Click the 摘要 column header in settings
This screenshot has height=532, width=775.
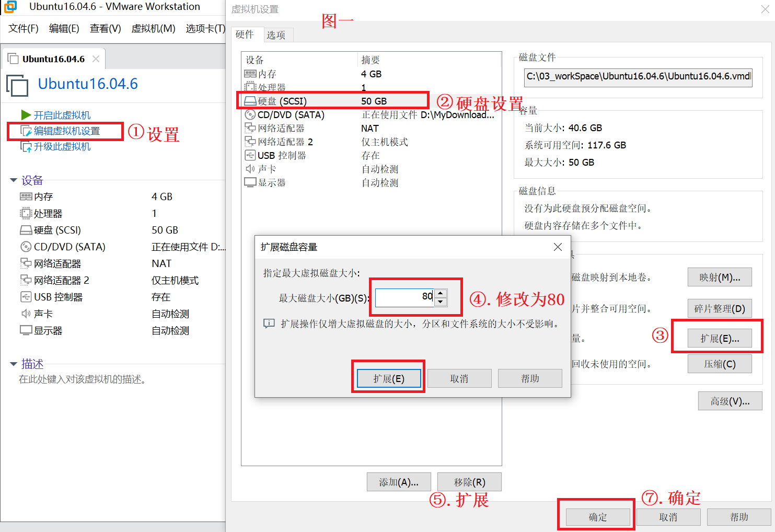tap(429, 60)
